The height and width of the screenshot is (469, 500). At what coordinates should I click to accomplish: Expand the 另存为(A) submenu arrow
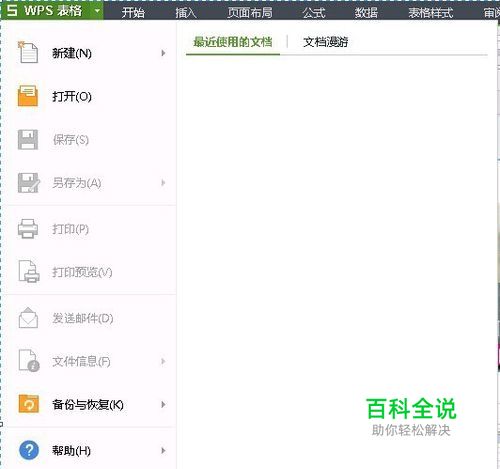163,183
